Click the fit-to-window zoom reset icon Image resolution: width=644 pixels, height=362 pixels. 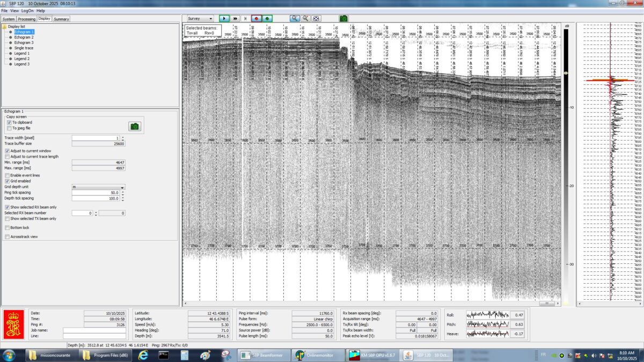(x=316, y=18)
